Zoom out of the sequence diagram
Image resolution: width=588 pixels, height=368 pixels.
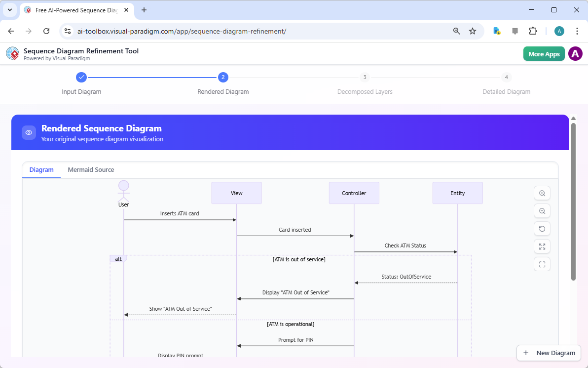(x=542, y=211)
